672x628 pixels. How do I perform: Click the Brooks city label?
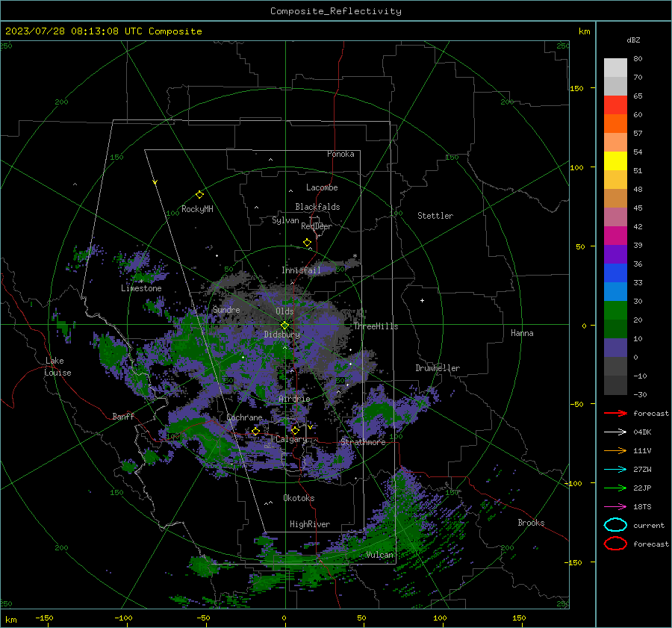(531, 523)
